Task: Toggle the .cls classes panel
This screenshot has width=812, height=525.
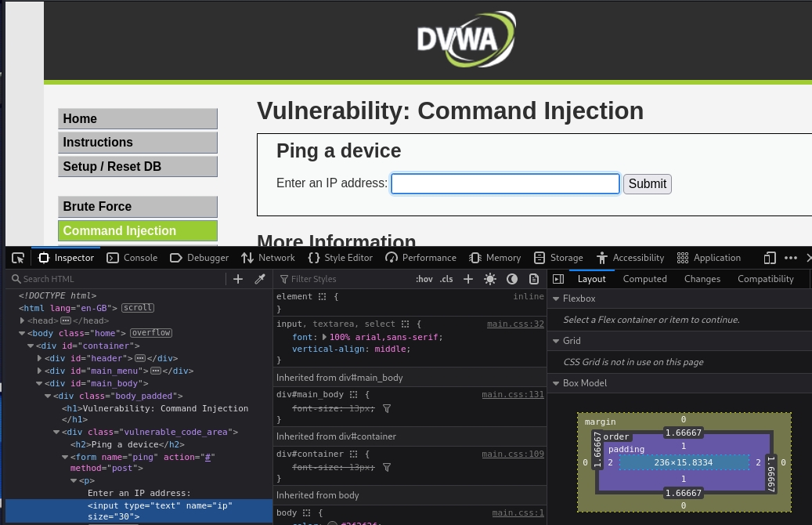Action: (x=446, y=279)
